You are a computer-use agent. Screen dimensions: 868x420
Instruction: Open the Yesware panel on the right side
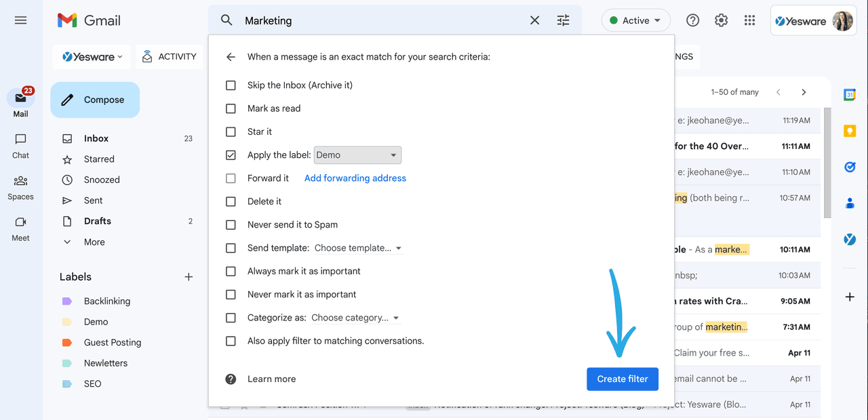pos(849,239)
